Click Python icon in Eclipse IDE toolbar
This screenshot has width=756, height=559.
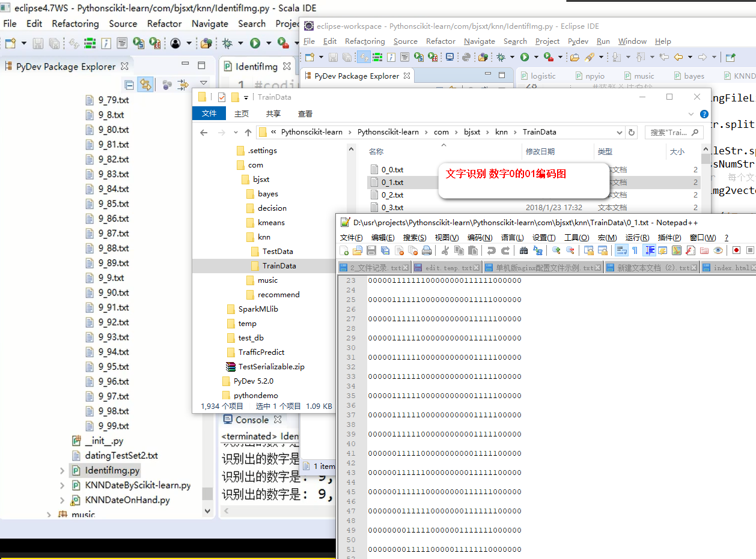[466, 57]
